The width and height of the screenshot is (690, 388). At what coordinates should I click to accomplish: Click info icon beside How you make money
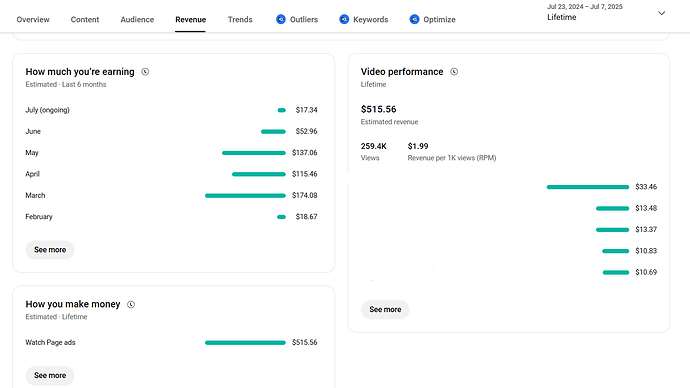131,304
